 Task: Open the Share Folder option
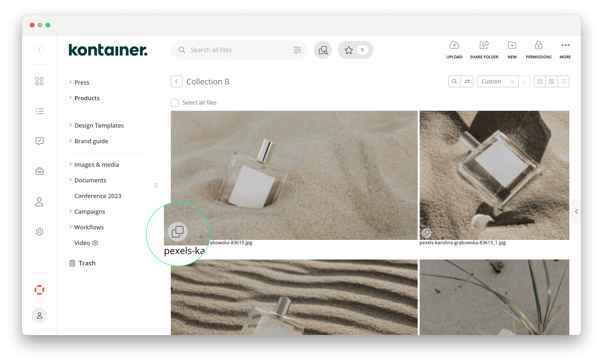484,45
